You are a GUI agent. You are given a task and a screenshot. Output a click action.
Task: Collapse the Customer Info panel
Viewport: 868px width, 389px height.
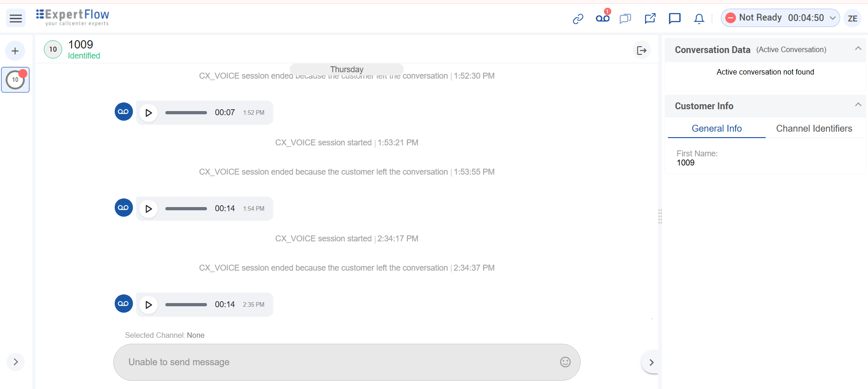pos(858,105)
